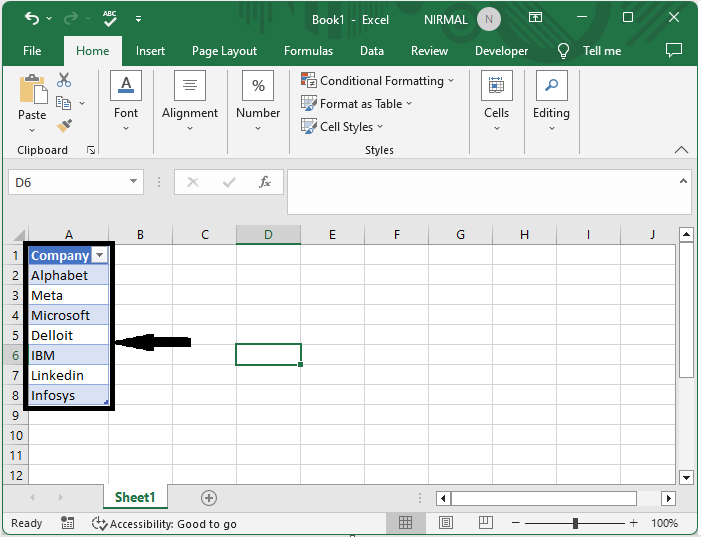Image resolution: width=701 pixels, height=537 pixels.
Task: Open the Company column filter dropdown
Action: pos(100,255)
